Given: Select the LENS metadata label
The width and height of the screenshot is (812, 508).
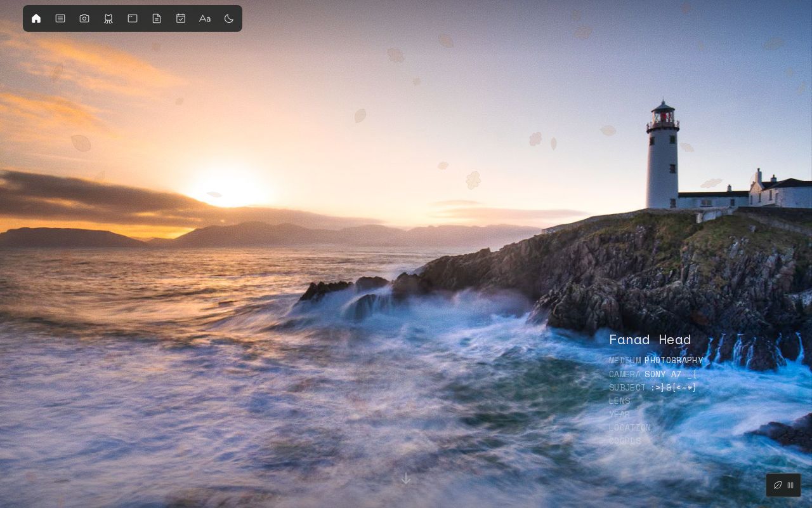Looking at the screenshot, I should (x=620, y=401).
